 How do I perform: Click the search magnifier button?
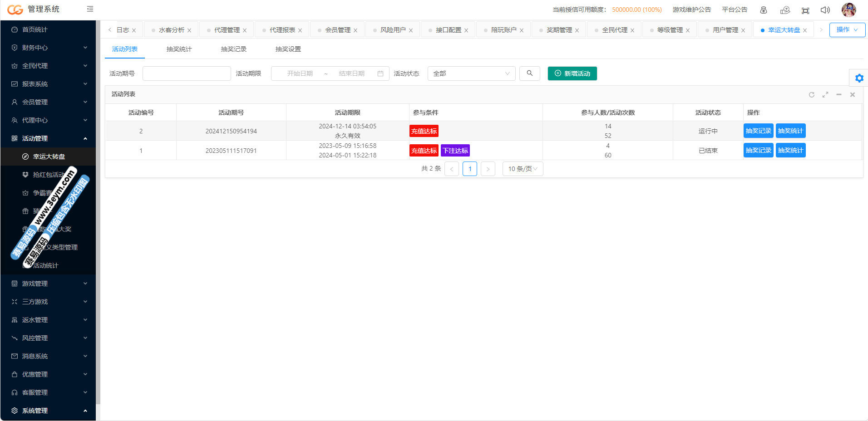529,73
